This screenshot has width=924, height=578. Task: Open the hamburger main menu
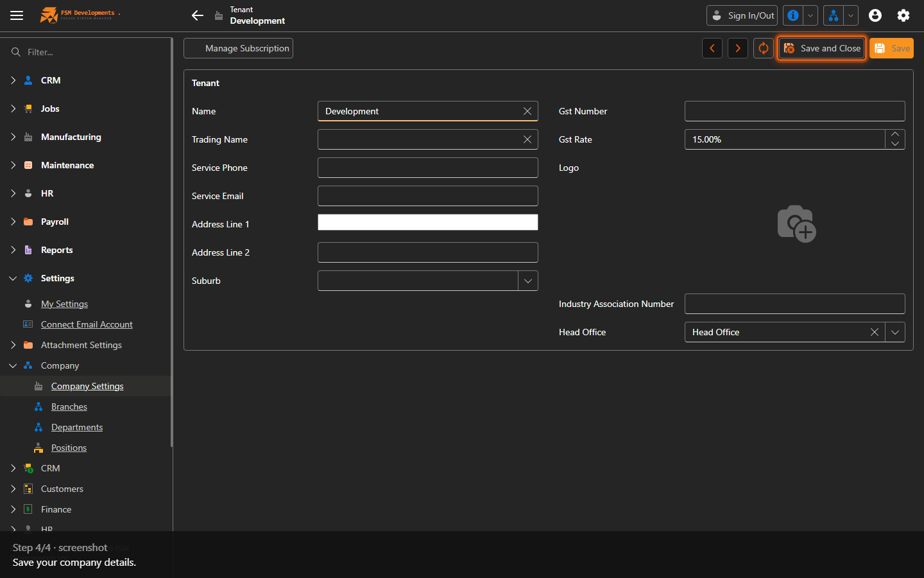point(17,15)
